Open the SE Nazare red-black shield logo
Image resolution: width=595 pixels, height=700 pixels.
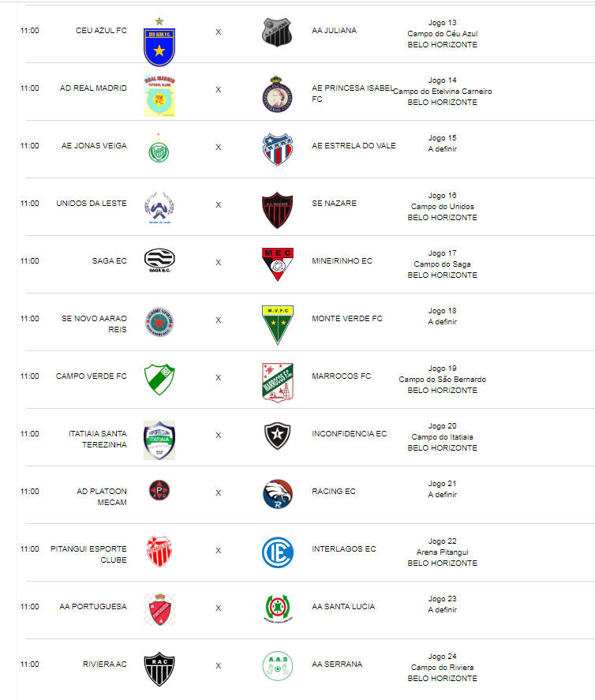click(277, 210)
